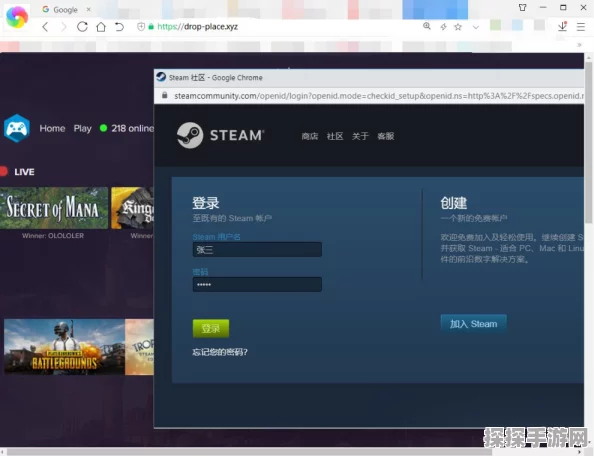
Task: Click the Steam password field
Action: coord(257,284)
